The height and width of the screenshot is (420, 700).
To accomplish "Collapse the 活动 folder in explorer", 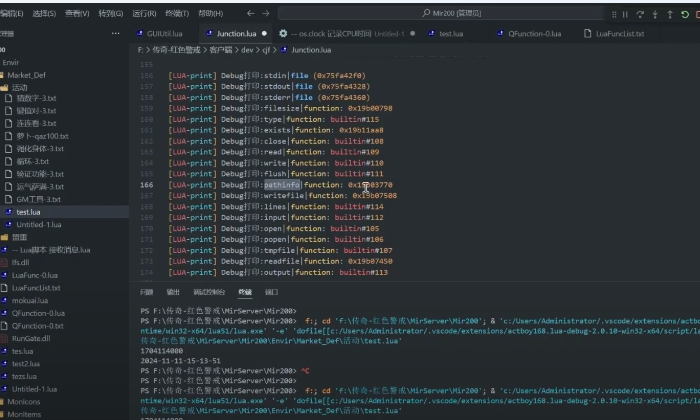I will click(x=20, y=87).
